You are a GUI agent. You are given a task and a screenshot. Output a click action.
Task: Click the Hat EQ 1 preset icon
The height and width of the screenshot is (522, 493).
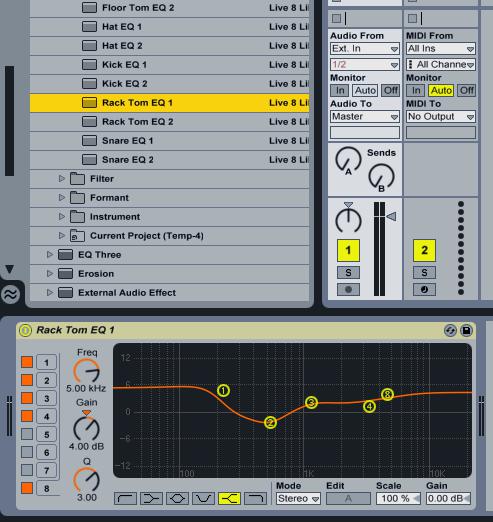point(89,27)
